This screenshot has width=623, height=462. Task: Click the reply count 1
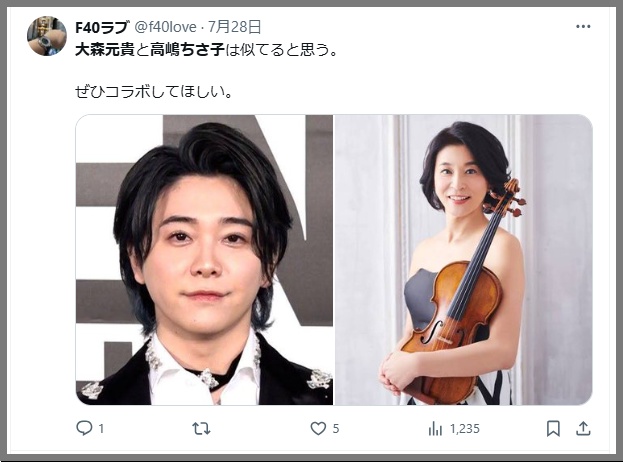[x=101, y=429]
